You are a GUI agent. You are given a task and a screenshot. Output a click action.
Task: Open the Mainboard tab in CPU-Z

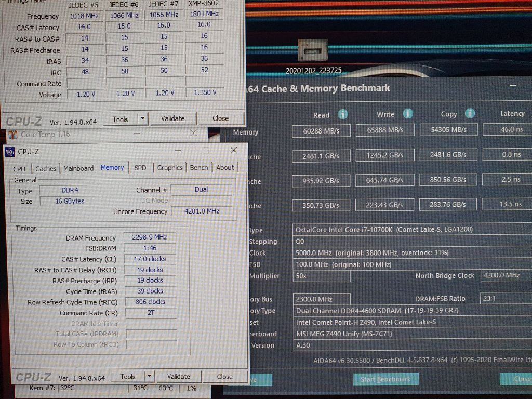[78, 168]
